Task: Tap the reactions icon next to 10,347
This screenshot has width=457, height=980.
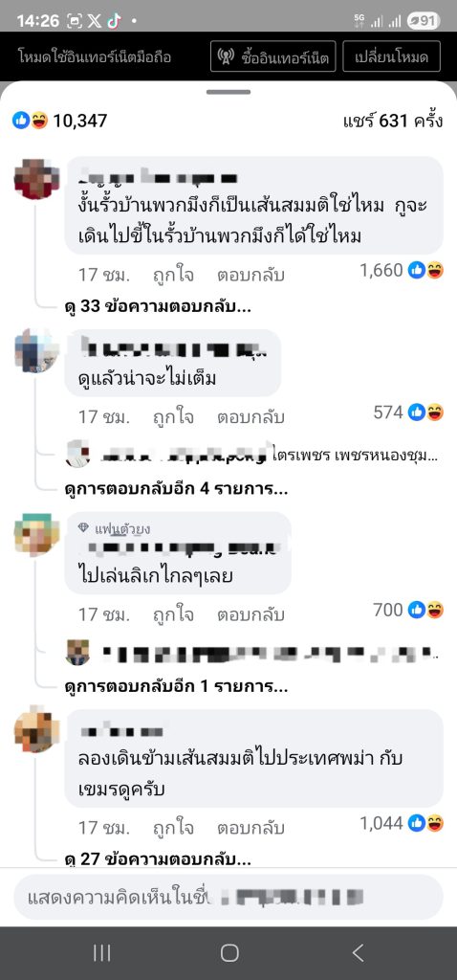Action: coord(30,121)
